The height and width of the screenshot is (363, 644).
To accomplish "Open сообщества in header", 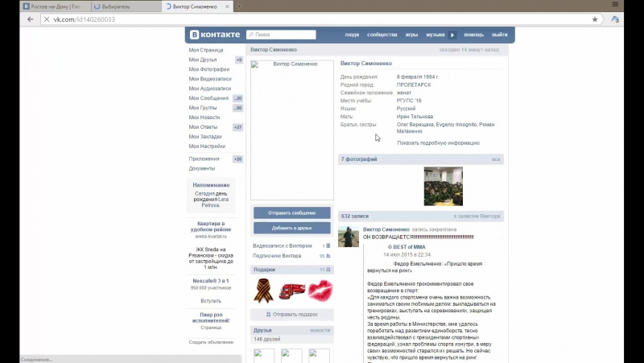I will point(382,35).
